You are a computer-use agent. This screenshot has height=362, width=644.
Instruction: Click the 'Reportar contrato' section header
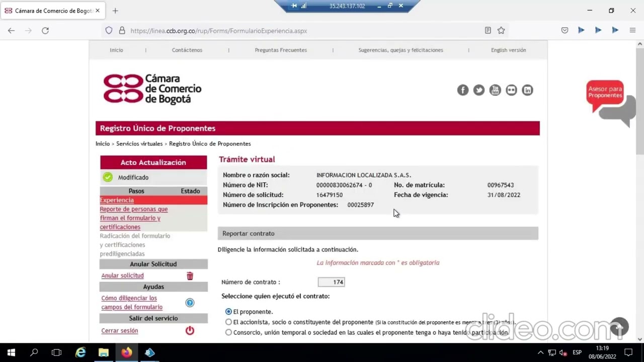pyautogui.click(x=378, y=233)
